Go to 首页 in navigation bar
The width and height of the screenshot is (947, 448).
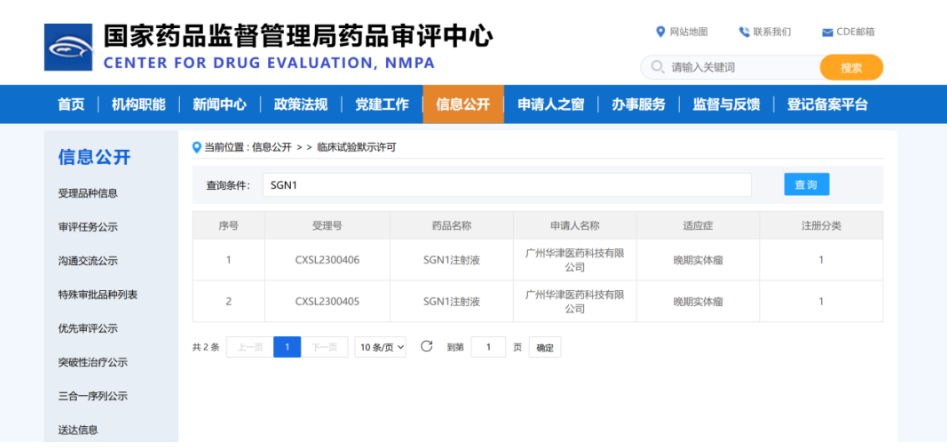click(71, 104)
